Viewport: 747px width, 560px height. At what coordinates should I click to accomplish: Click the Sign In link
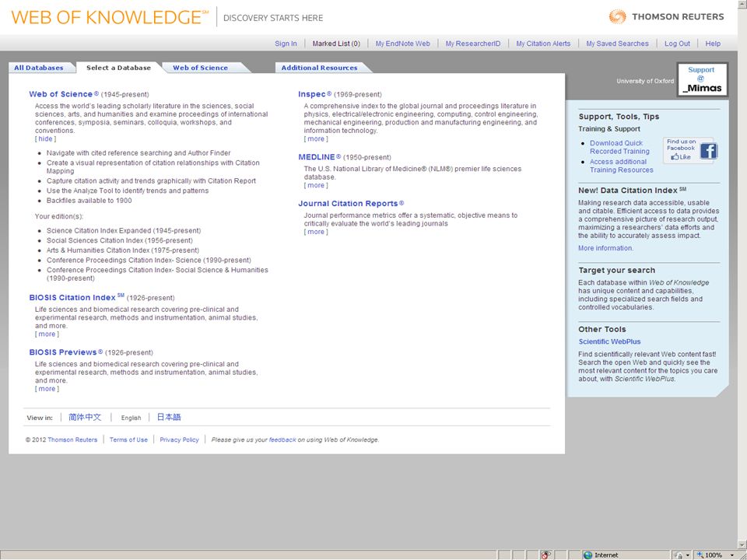286,44
